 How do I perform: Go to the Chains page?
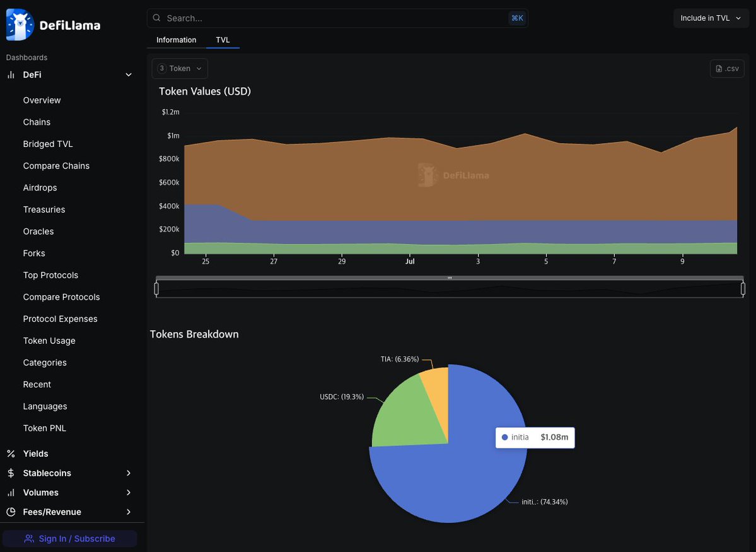coord(37,122)
